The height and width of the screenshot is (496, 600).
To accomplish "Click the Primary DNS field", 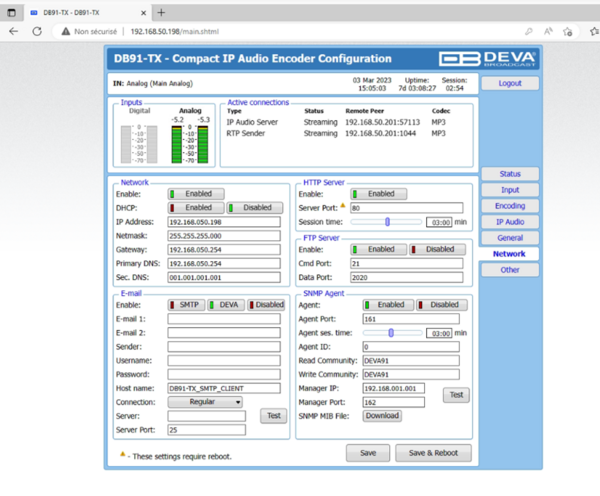I will click(224, 263).
